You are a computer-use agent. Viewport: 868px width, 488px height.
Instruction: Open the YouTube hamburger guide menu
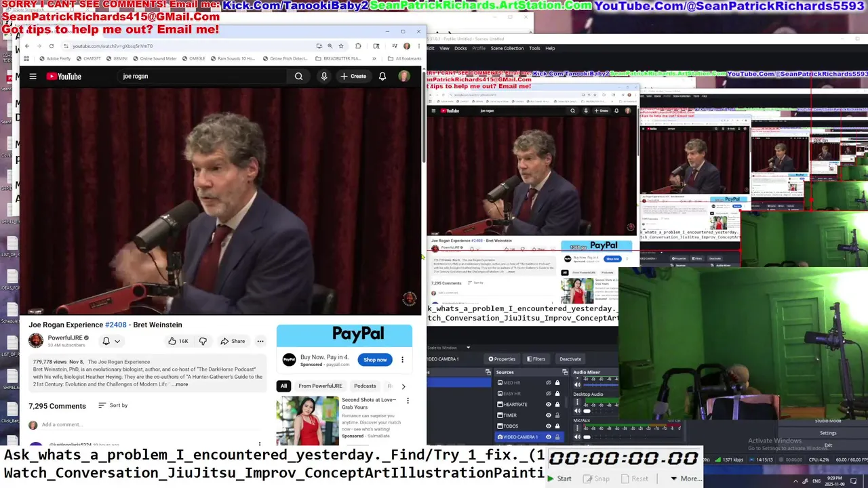(x=33, y=77)
